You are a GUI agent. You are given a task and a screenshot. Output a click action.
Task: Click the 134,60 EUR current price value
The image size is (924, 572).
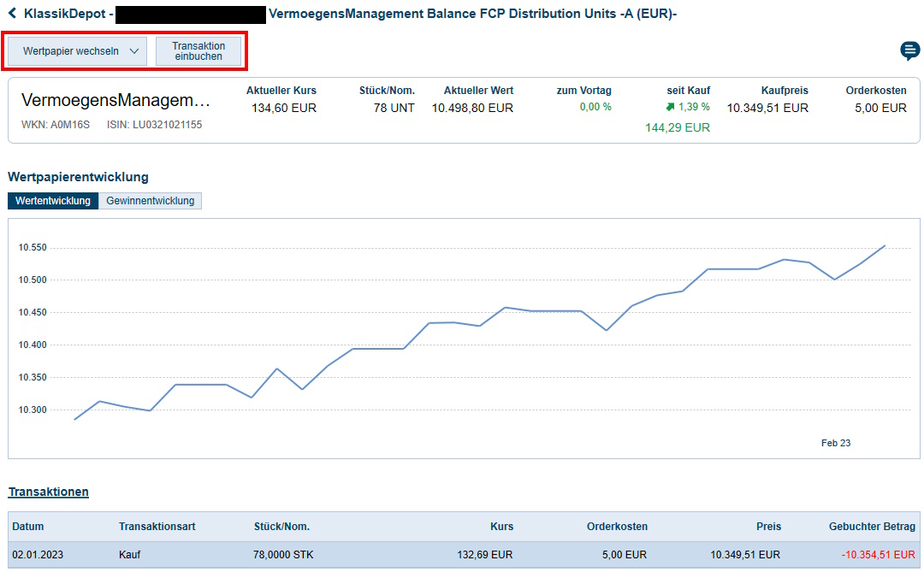(284, 109)
